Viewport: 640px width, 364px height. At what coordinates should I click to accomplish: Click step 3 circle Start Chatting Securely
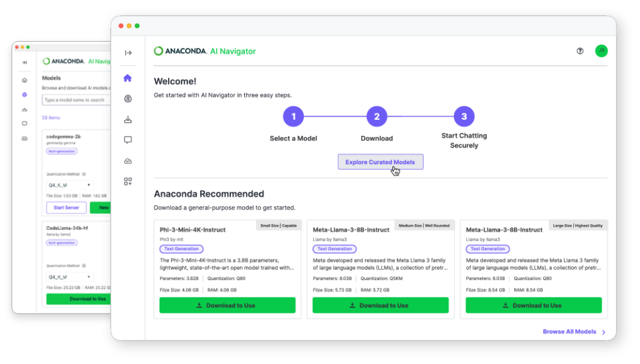pyautogui.click(x=464, y=117)
